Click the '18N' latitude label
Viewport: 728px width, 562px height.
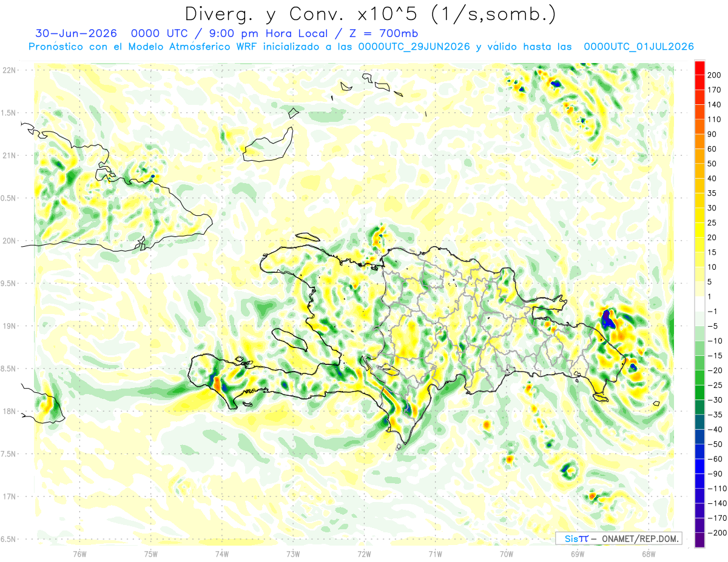pyautogui.click(x=10, y=411)
